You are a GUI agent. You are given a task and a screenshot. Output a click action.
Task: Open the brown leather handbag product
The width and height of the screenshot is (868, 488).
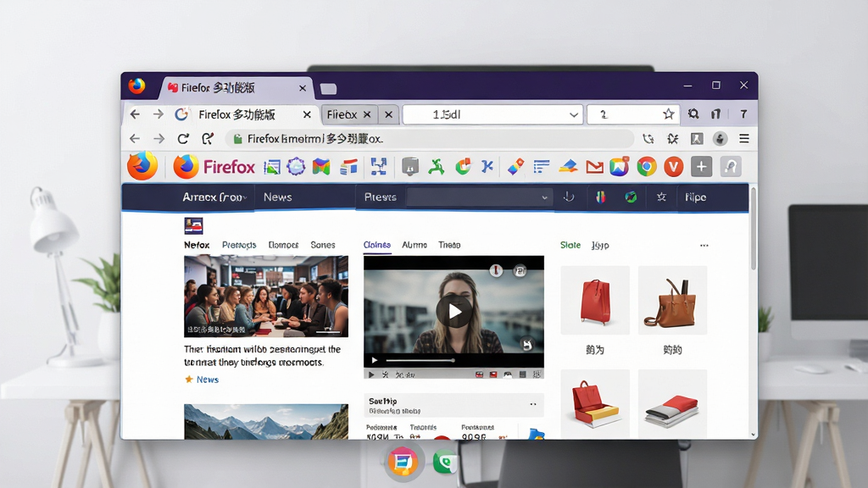[672, 301]
